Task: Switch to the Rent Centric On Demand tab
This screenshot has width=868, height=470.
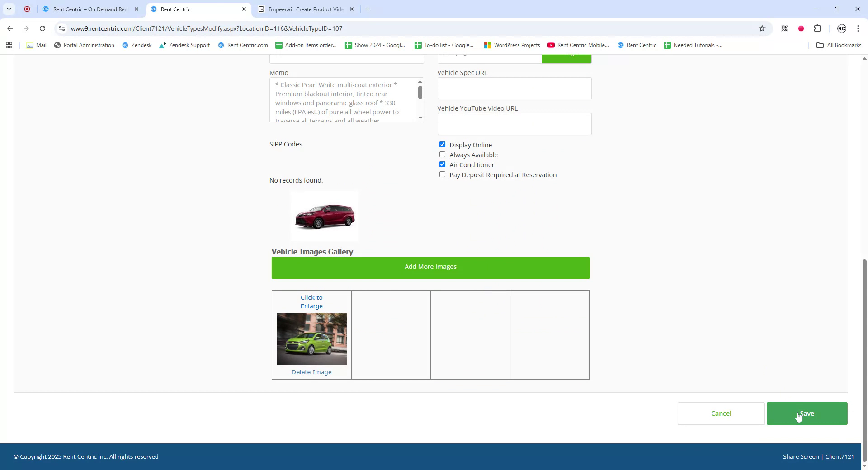Action: pos(89,9)
